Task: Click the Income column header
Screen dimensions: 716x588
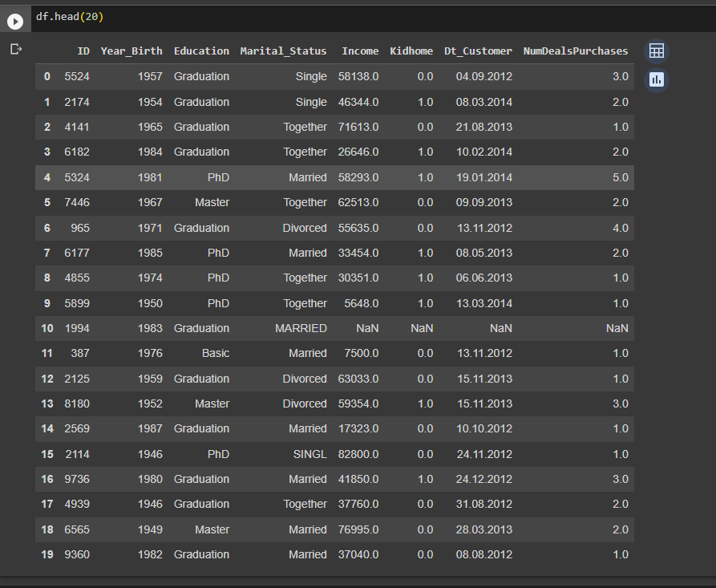Action: pyautogui.click(x=360, y=51)
